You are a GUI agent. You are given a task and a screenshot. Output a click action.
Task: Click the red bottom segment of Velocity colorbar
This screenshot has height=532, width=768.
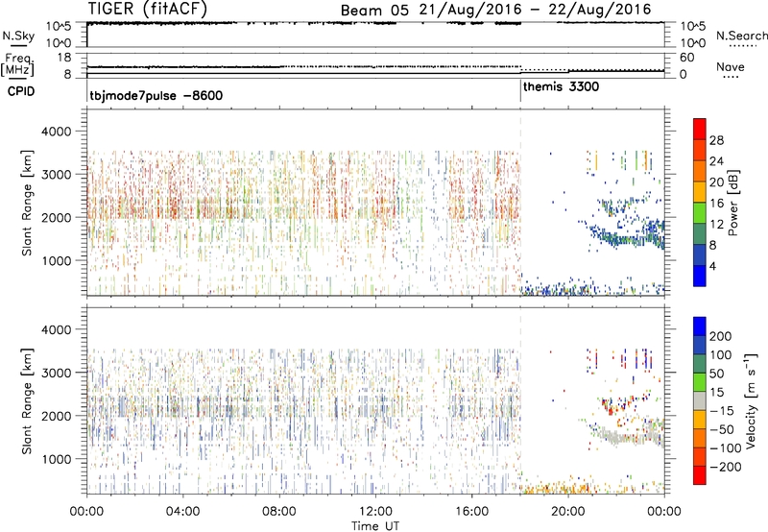(700, 475)
